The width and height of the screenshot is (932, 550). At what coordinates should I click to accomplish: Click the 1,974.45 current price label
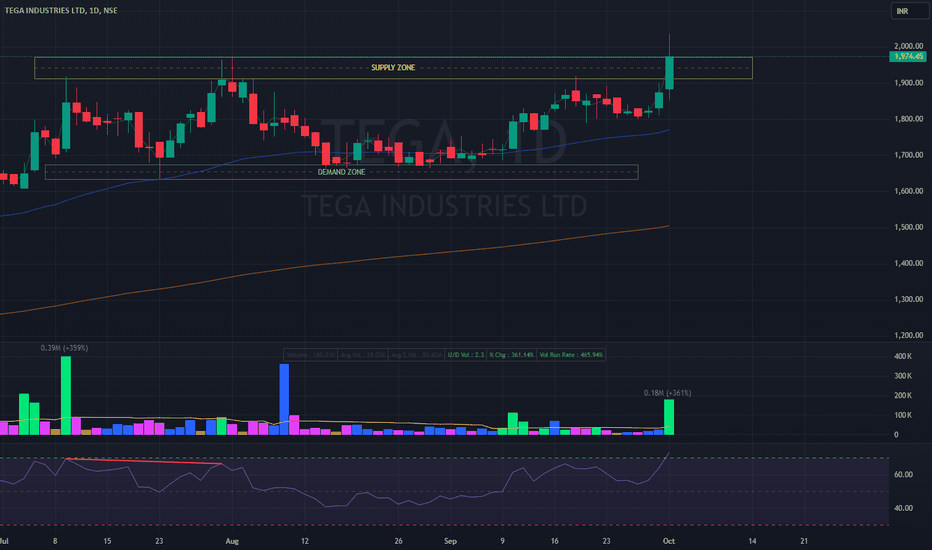tap(908, 56)
